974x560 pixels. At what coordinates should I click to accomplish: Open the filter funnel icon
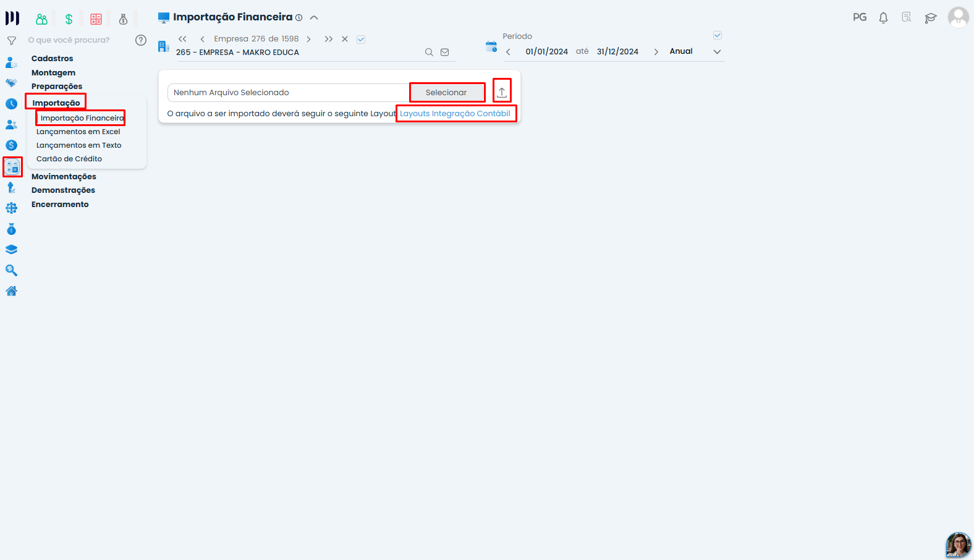click(11, 41)
